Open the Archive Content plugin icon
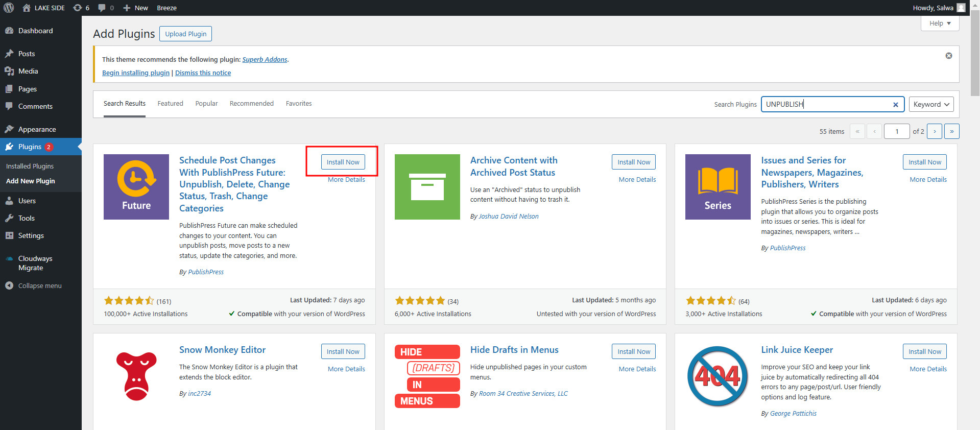This screenshot has width=980, height=430. [427, 187]
